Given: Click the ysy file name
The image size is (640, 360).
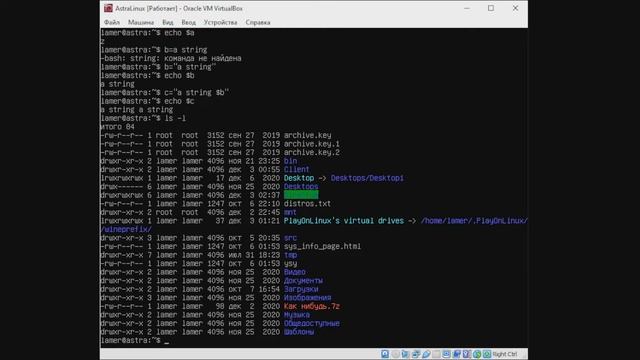Looking at the screenshot, I should [x=290, y=263].
